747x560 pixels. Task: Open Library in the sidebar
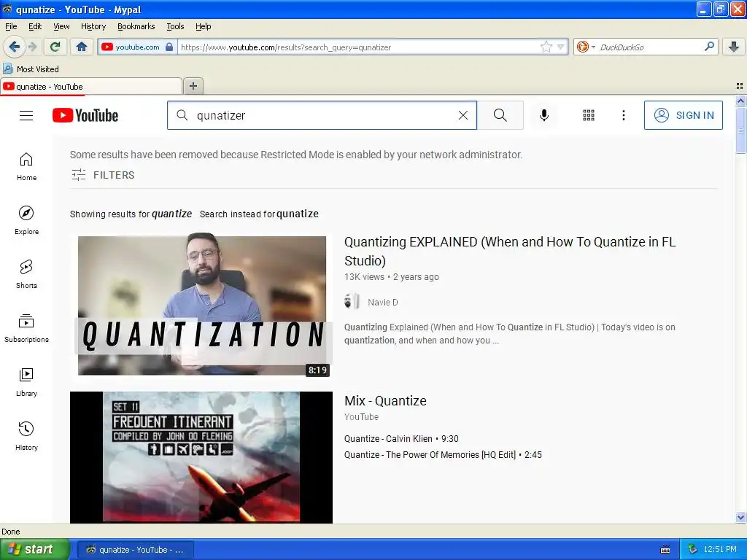27,382
